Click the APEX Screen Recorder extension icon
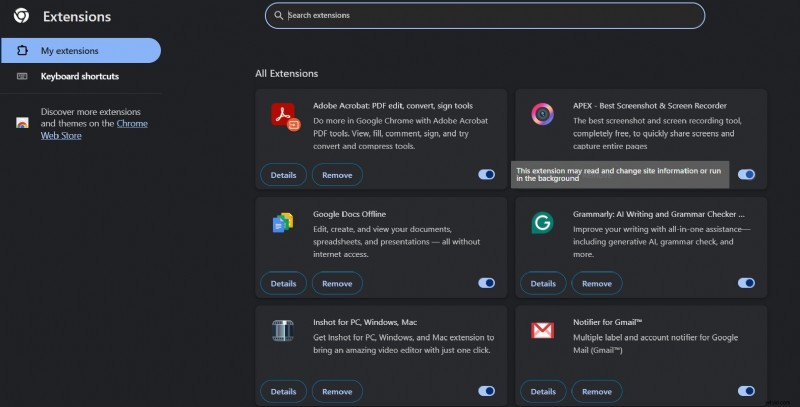This screenshot has height=407, width=800. click(543, 115)
